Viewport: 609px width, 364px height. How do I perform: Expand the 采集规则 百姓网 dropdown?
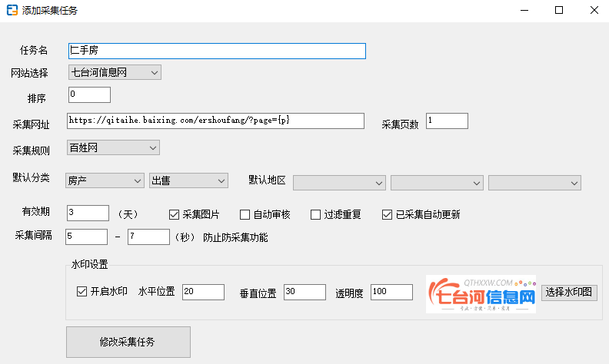[113, 147]
